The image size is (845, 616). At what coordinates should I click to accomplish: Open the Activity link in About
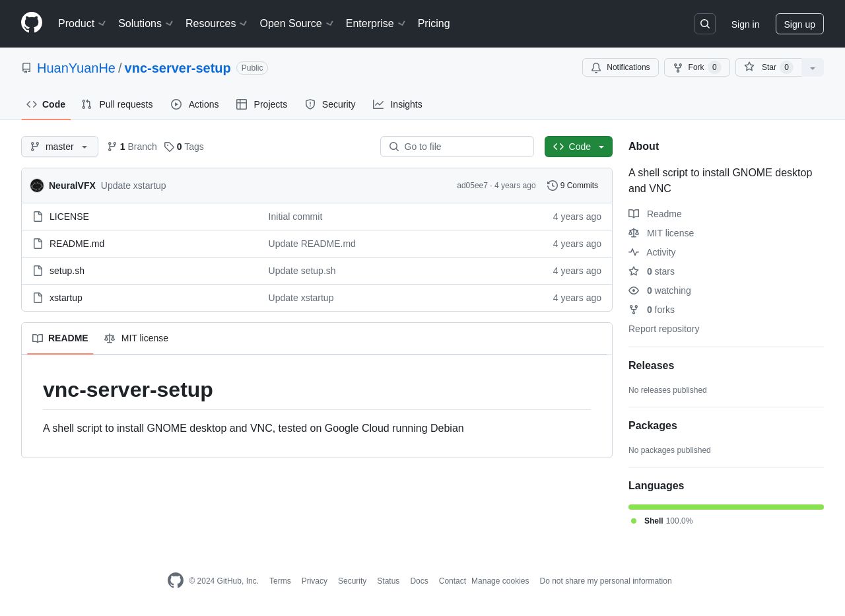coord(660,252)
